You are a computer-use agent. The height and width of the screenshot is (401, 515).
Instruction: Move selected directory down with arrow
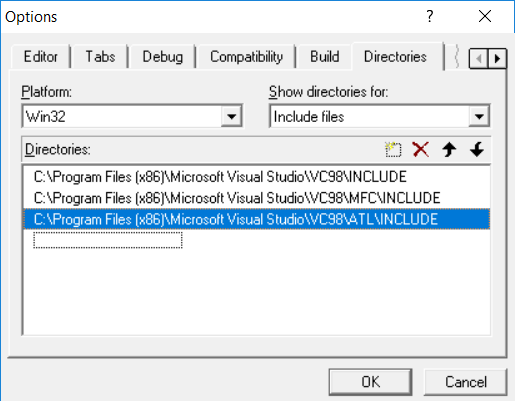click(477, 149)
